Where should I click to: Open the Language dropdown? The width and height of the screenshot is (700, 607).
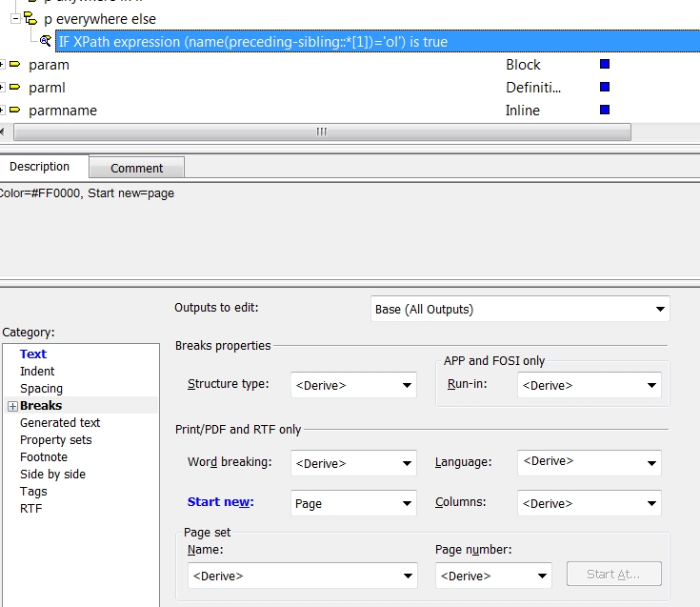(590, 463)
